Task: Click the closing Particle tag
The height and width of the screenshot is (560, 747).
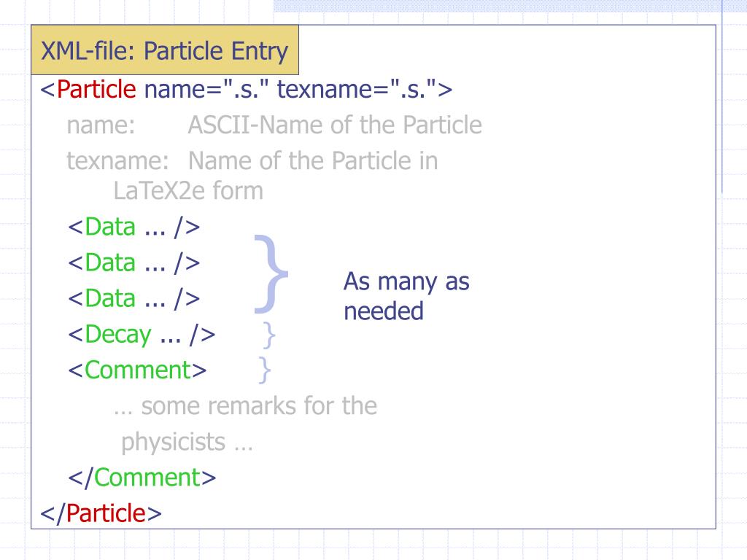Action: [101, 513]
